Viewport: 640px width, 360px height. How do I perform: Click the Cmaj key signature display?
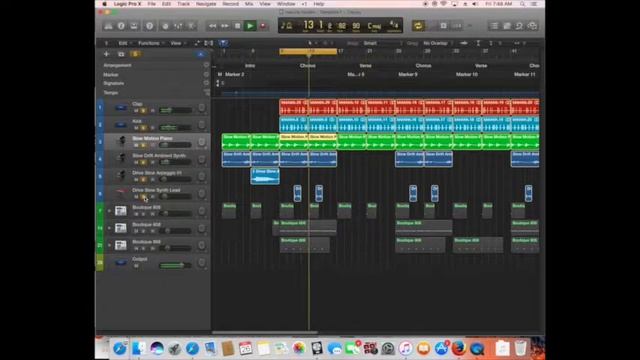tap(374, 26)
